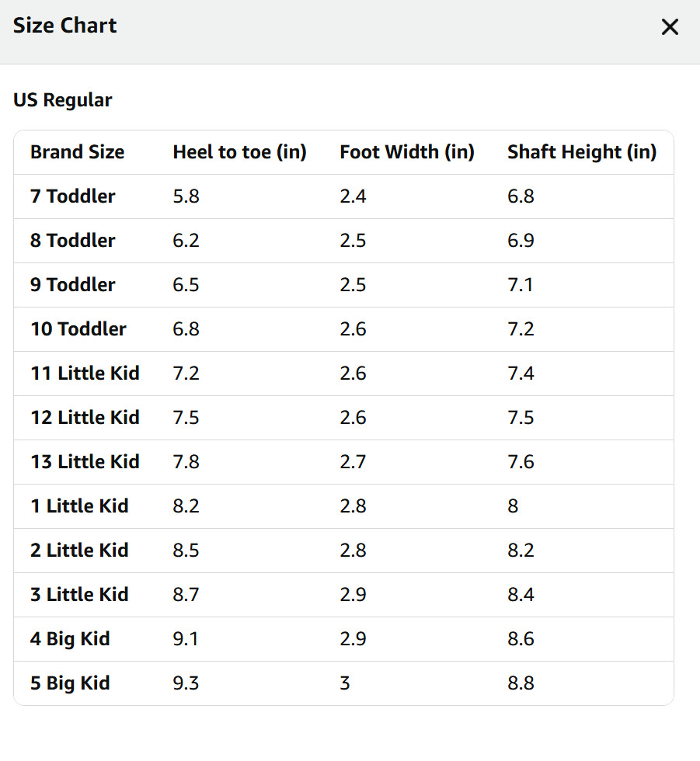Select the 2 Little Kid size

pyautogui.click(x=79, y=551)
